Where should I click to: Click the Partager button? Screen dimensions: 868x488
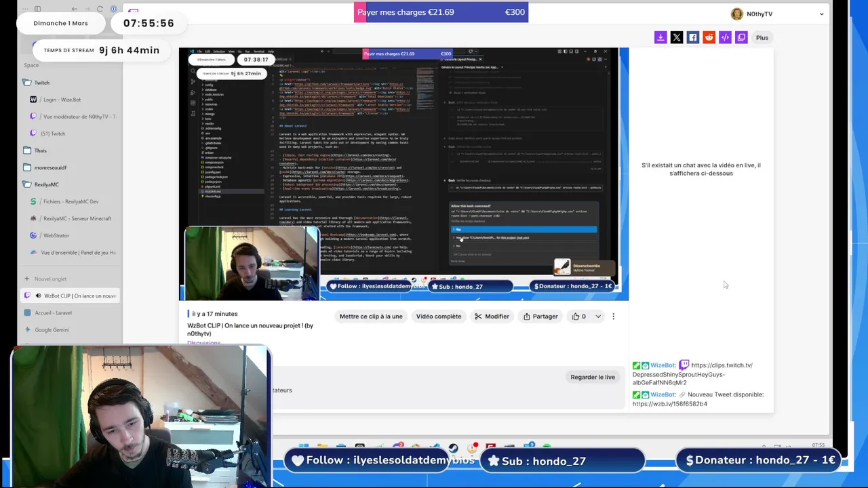point(540,317)
